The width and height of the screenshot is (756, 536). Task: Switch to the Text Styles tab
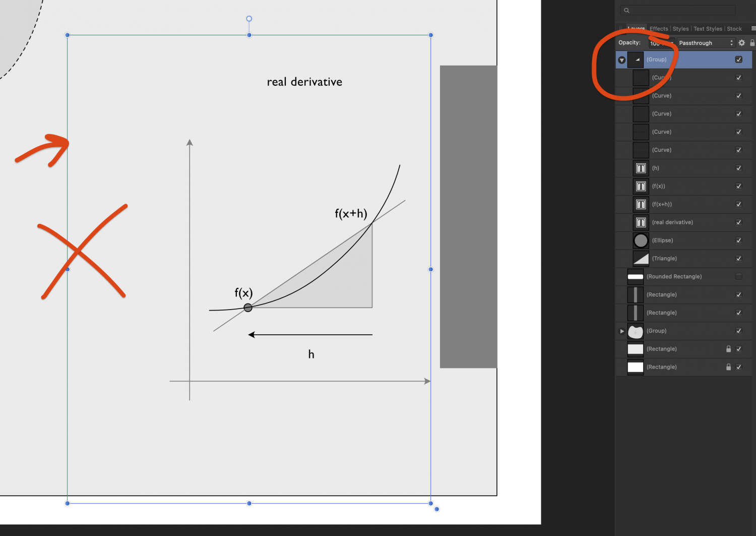[x=708, y=29]
